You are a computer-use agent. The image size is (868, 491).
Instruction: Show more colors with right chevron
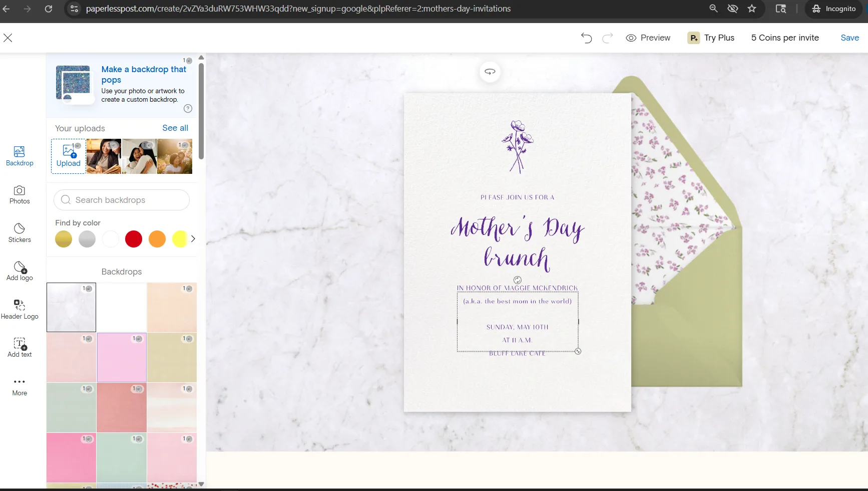pos(193,239)
